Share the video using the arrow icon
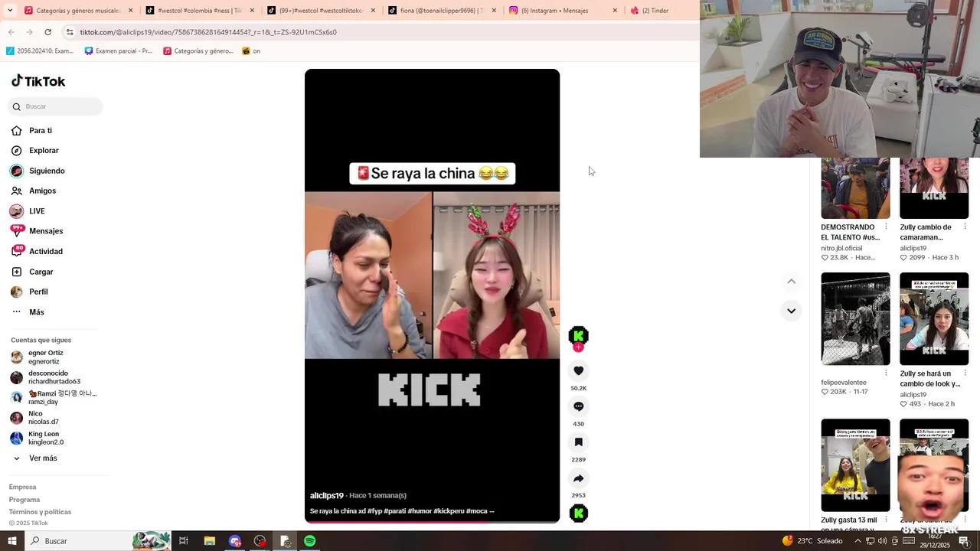The height and width of the screenshot is (551, 980). tap(578, 478)
